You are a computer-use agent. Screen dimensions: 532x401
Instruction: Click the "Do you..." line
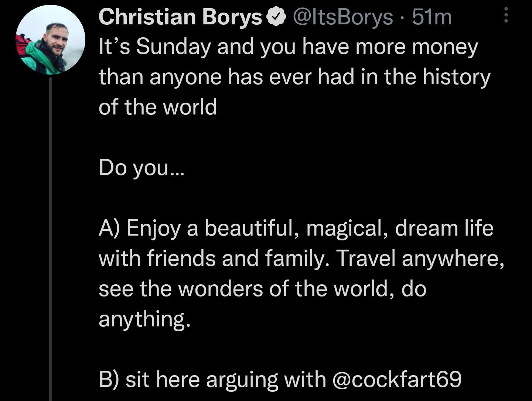[141, 168]
